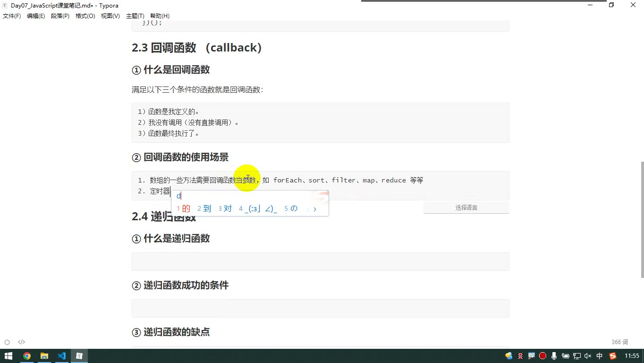Open the 段落(P) menu

(x=60, y=16)
